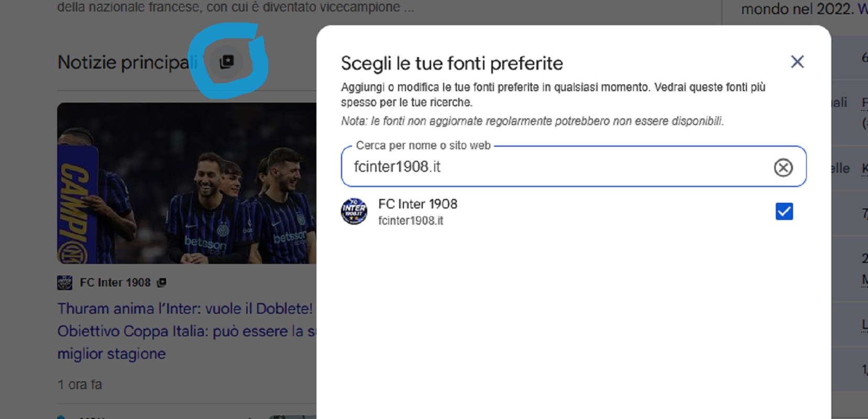Image resolution: width=868 pixels, height=419 pixels.
Task: Click the round FC Inter 1908 logo in results
Action: [354, 212]
